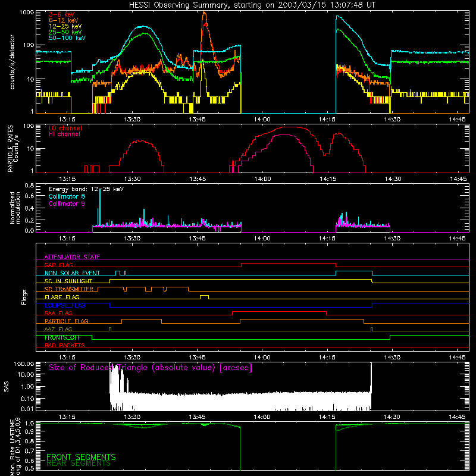Screen dimensions: 476x476
Task: Click the raised GAP FLAG segment
Action: coord(289,265)
